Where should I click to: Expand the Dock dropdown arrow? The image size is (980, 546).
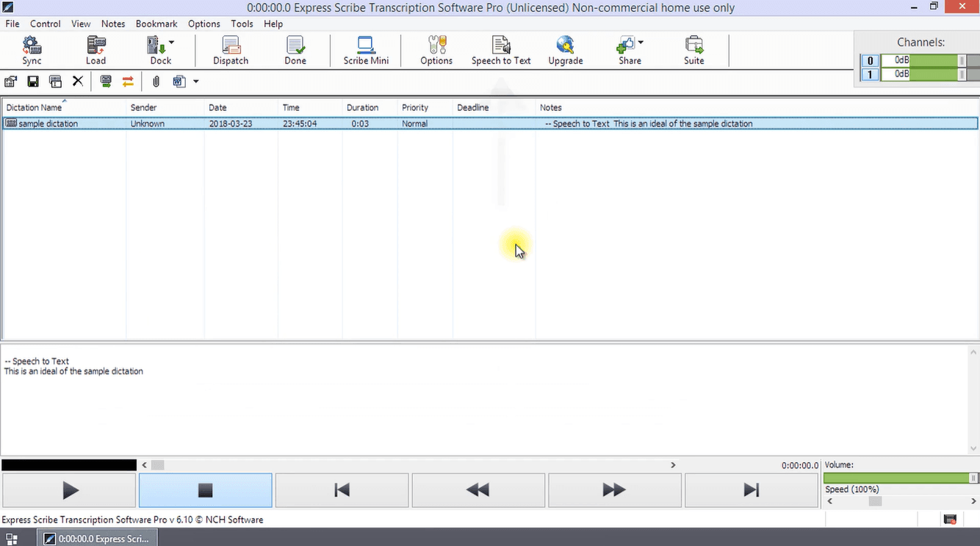tap(171, 43)
